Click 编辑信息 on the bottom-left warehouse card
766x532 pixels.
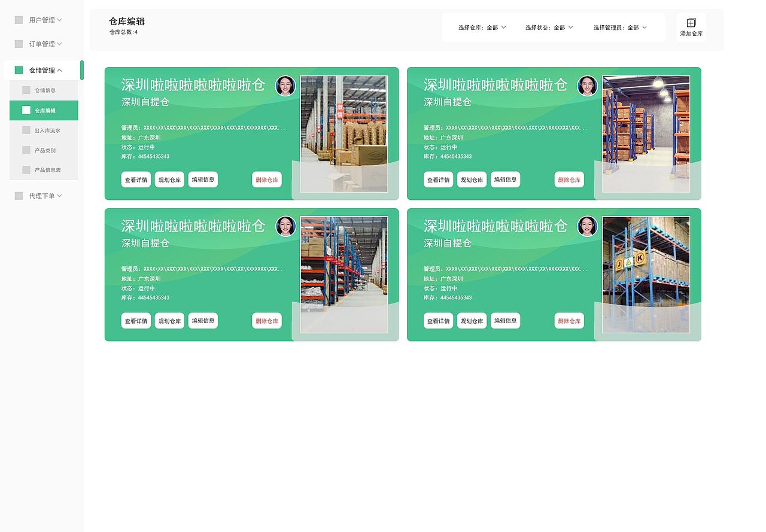[203, 320]
